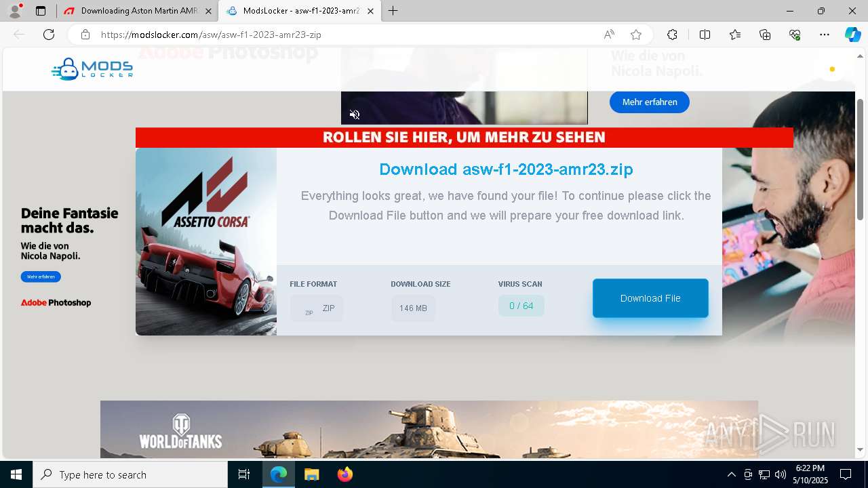Open the Windows Start menu
868x488 pixels.
pyautogui.click(x=16, y=474)
